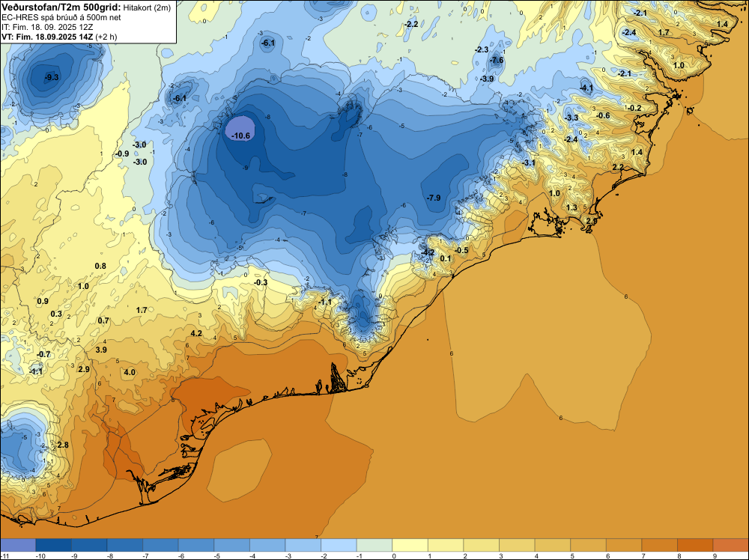Click the -0.6 temperature label
The height and width of the screenshot is (560, 749).
pos(603,115)
